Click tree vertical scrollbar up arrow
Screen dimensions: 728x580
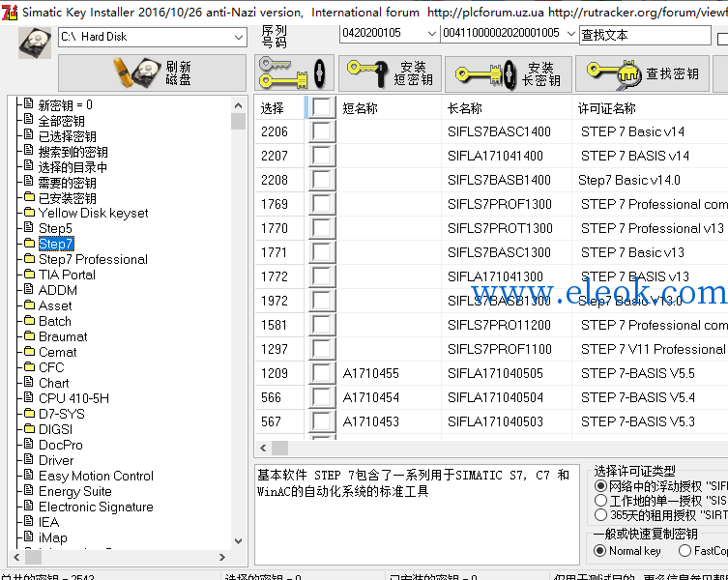coord(238,105)
